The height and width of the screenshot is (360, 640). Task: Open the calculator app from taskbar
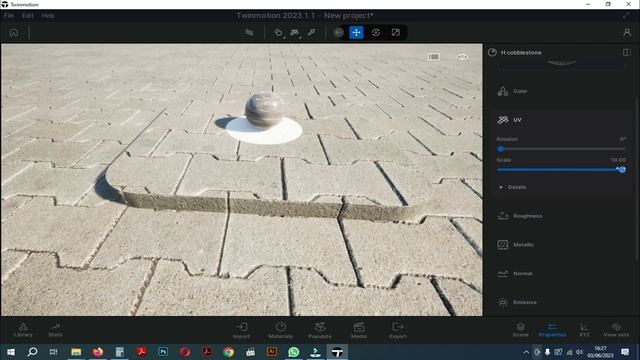click(x=120, y=352)
